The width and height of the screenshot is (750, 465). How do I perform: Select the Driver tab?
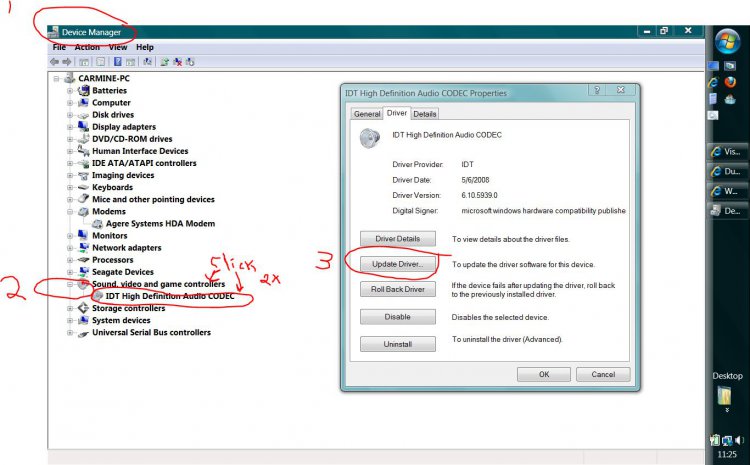click(x=397, y=113)
